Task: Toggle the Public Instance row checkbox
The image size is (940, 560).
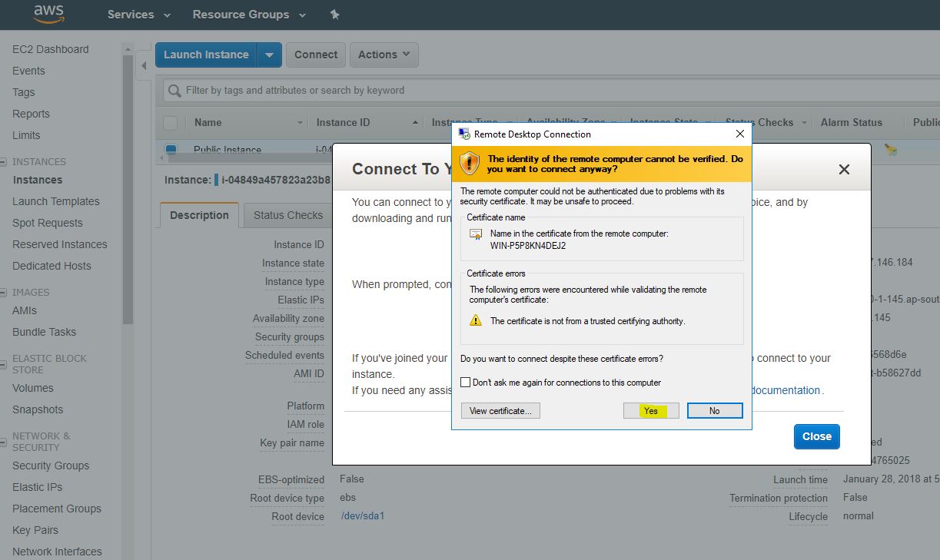Action: [x=171, y=150]
